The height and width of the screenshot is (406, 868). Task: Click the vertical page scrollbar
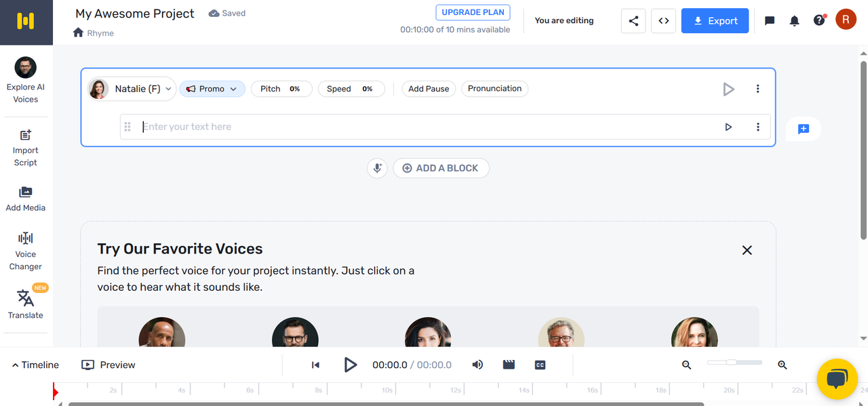point(863,150)
